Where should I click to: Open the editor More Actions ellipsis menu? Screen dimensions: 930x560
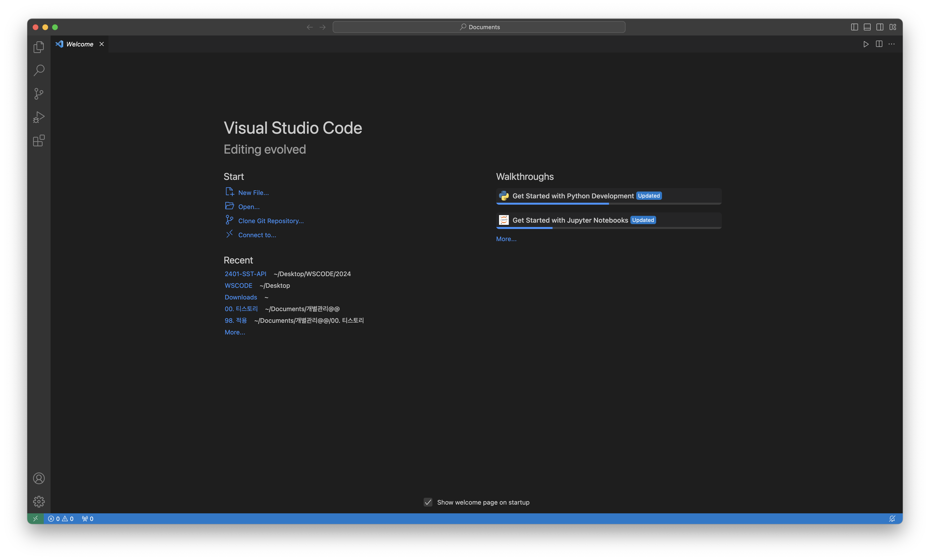coord(892,44)
